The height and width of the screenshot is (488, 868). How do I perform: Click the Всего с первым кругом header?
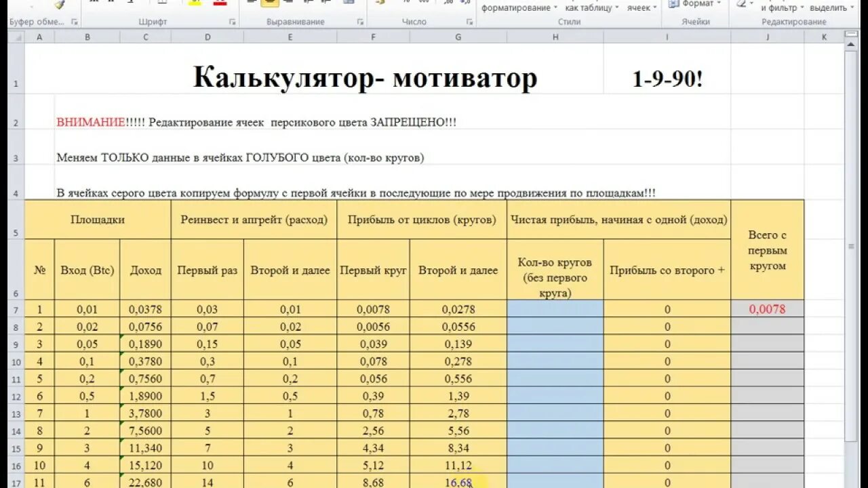(768, 250)
